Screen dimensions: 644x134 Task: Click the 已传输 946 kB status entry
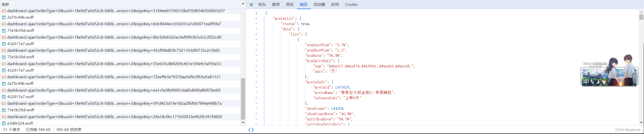(x=38, y=130)
